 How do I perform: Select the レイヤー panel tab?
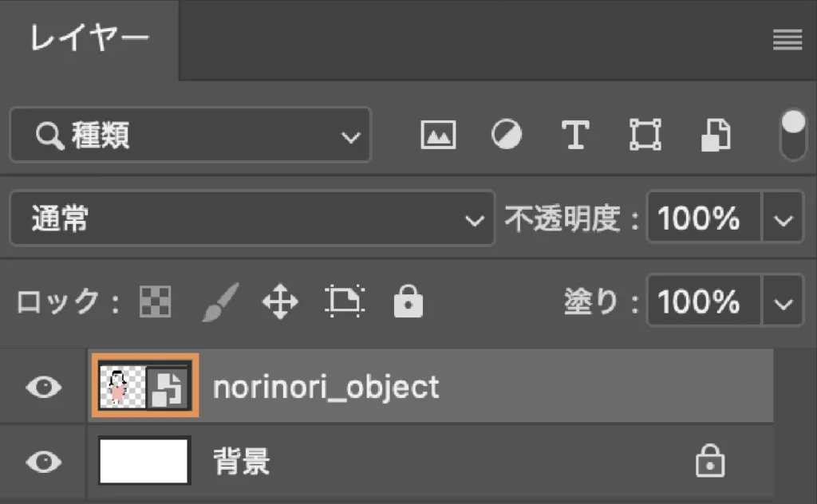coord(89,39)
